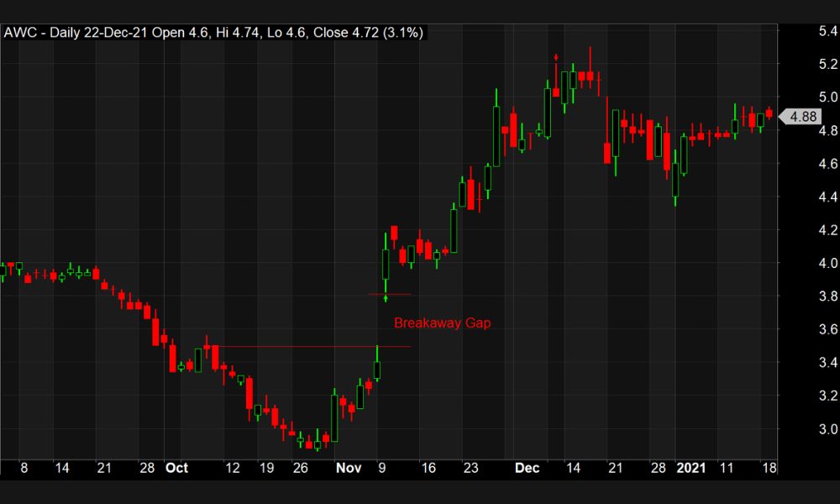Click the red down-arrow marker near December peak
Viewport: 840px width, 504px height.
point(556,57)
